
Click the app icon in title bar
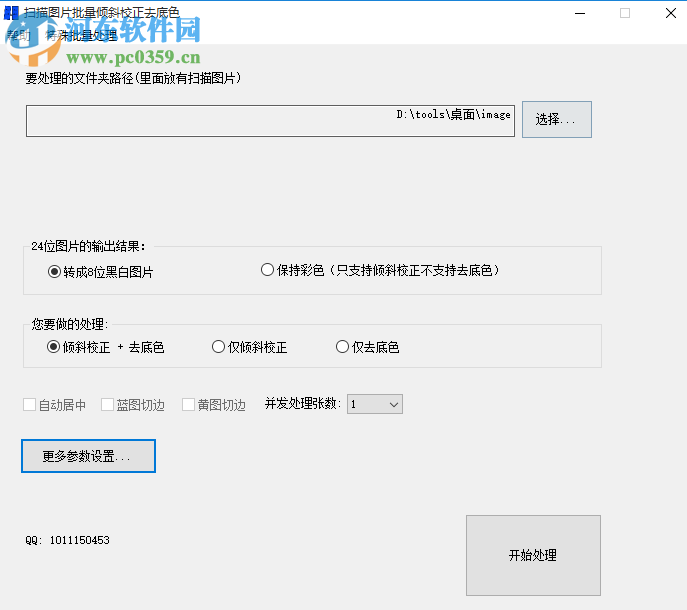click(11, 13)
